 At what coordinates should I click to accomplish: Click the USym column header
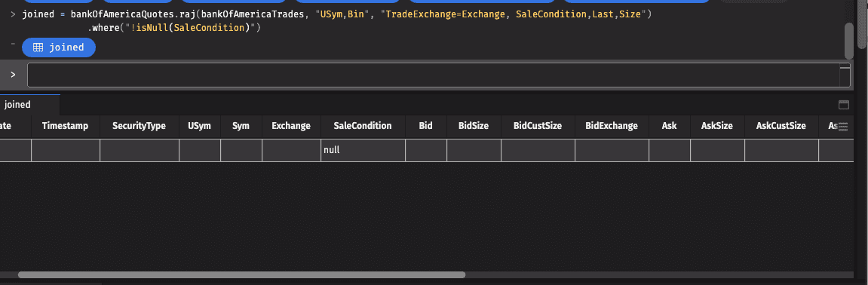pyautogui.click(x=199, y=126)
